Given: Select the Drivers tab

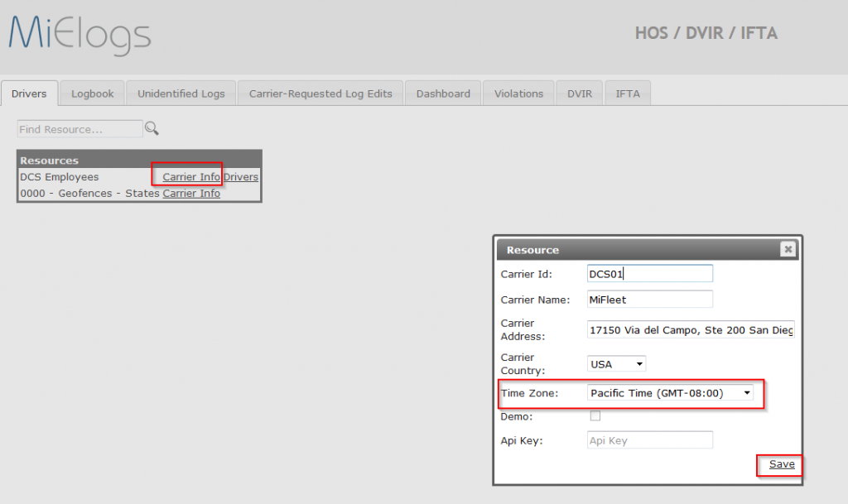Looking at the screenshot, I should [29, 94].
